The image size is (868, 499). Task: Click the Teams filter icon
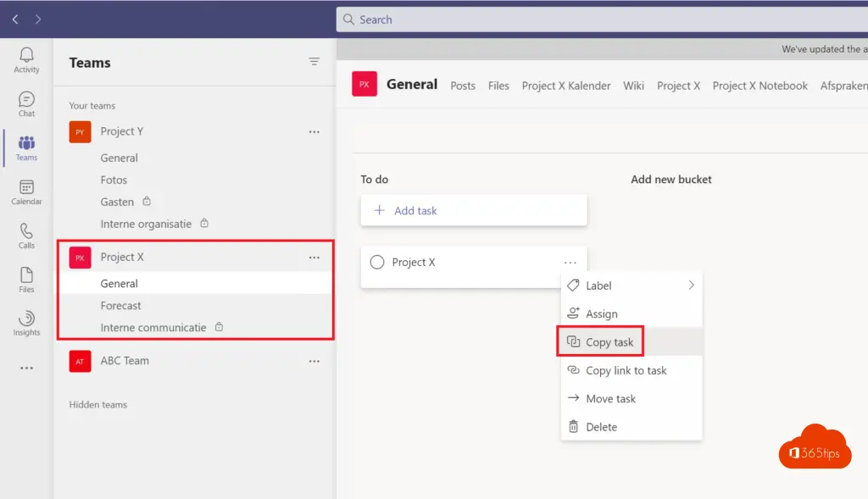(x=314, y=62)
